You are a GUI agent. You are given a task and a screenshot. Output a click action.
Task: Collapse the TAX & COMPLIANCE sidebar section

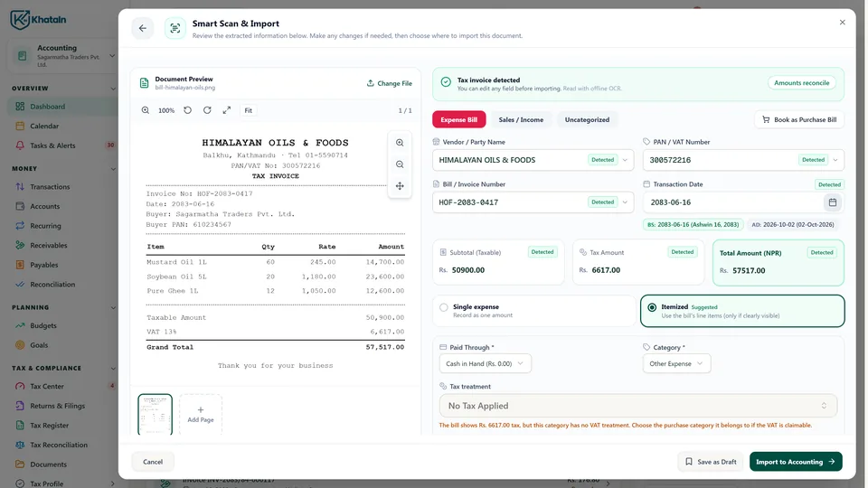click(113, 369)
